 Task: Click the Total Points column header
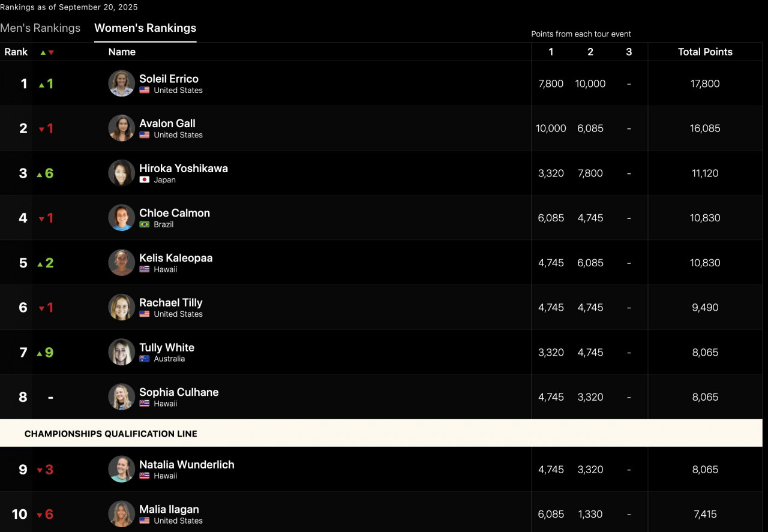point(705,52)
